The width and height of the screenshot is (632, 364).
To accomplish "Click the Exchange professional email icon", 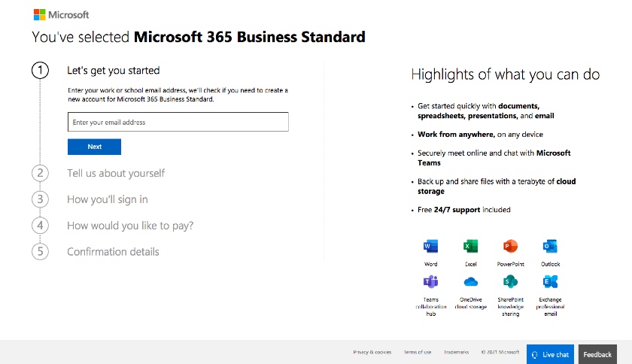I will point(550,281).
